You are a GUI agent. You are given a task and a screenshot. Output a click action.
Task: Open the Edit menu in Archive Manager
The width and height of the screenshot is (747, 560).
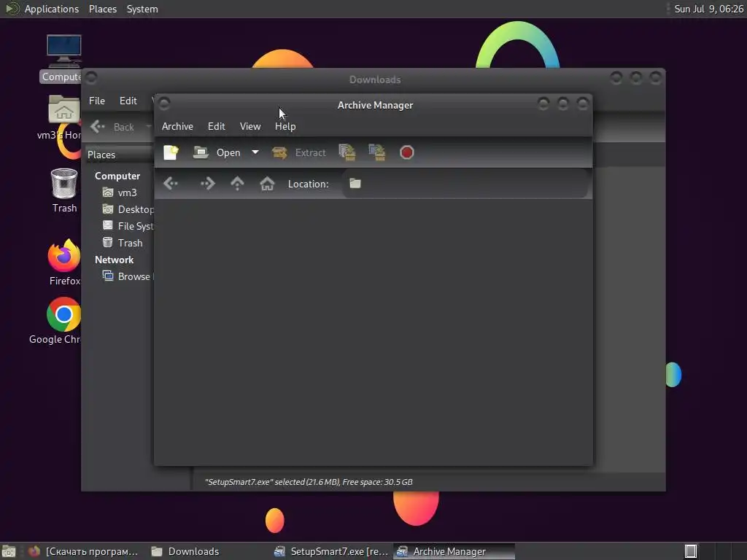(x=216, y=126)
